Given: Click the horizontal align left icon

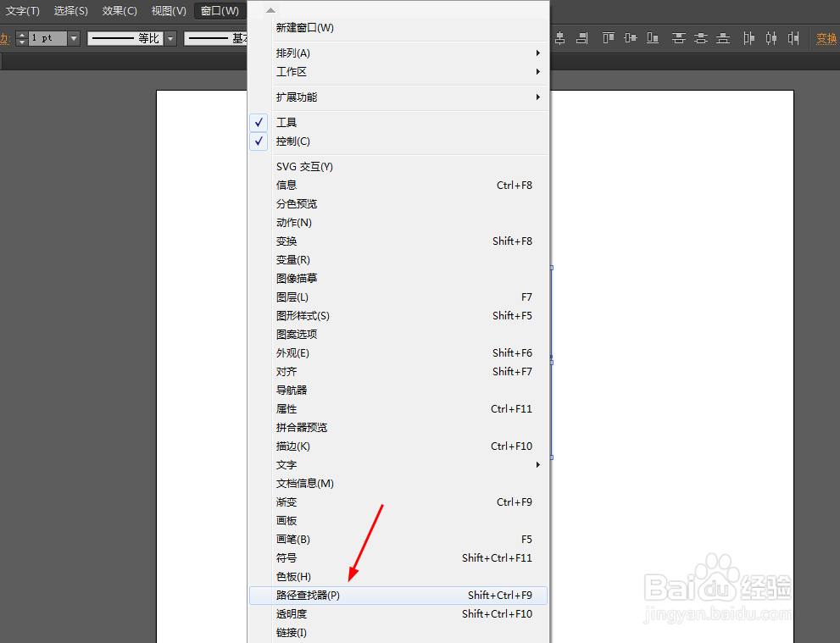Looking at the screenshot, I should click(539, 38).
